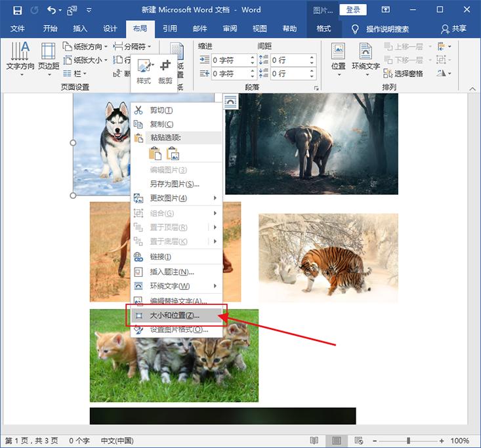The height and width of the screenshot is (448, 481).
Task: Open Paper Size (纸张大小) menu
Action: click(x=85, y=60)
